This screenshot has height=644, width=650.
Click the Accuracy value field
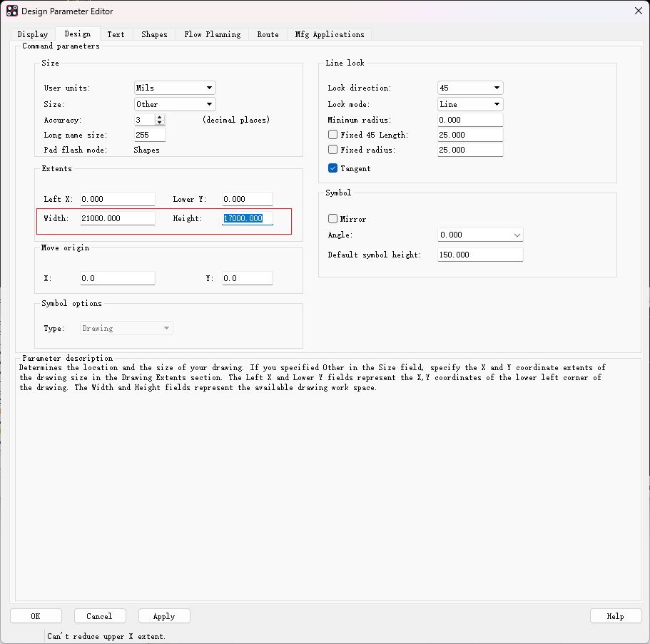(x=145, y=121)
